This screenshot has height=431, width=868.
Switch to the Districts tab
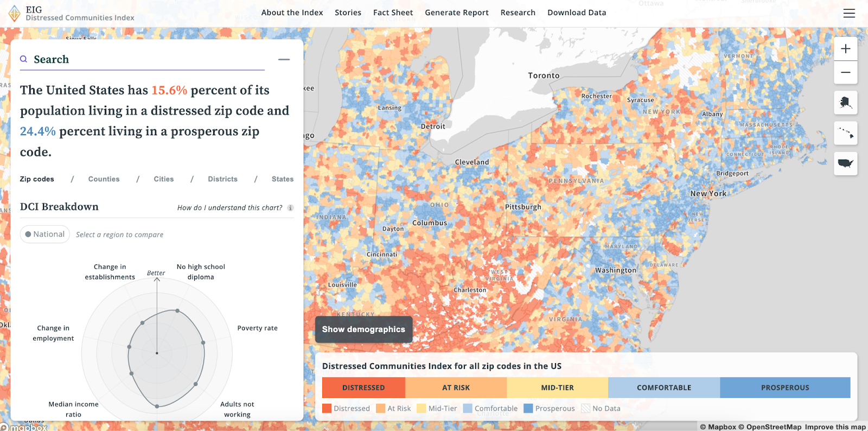point(222,179)
